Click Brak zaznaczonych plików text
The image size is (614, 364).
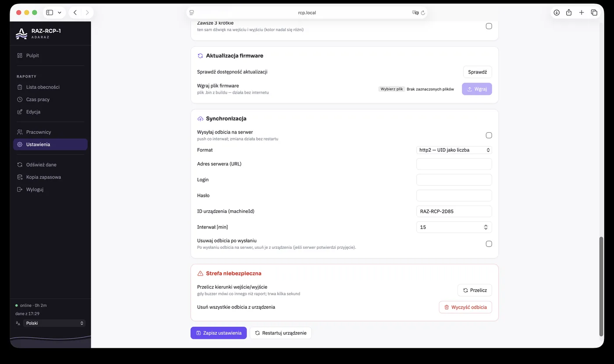[430, 89]
